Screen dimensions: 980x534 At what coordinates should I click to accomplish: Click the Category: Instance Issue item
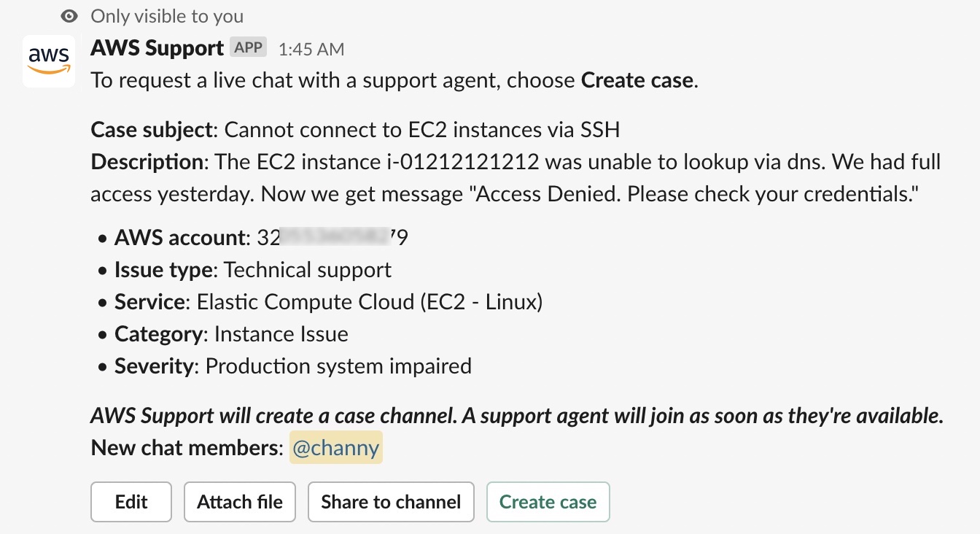pyautogui.click(x=231, y=334)
